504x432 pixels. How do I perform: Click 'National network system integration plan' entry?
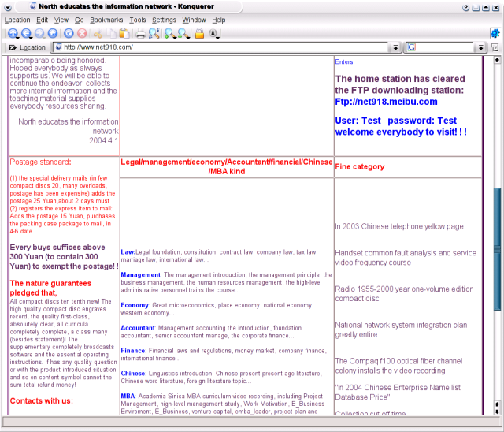pos(401,330)
